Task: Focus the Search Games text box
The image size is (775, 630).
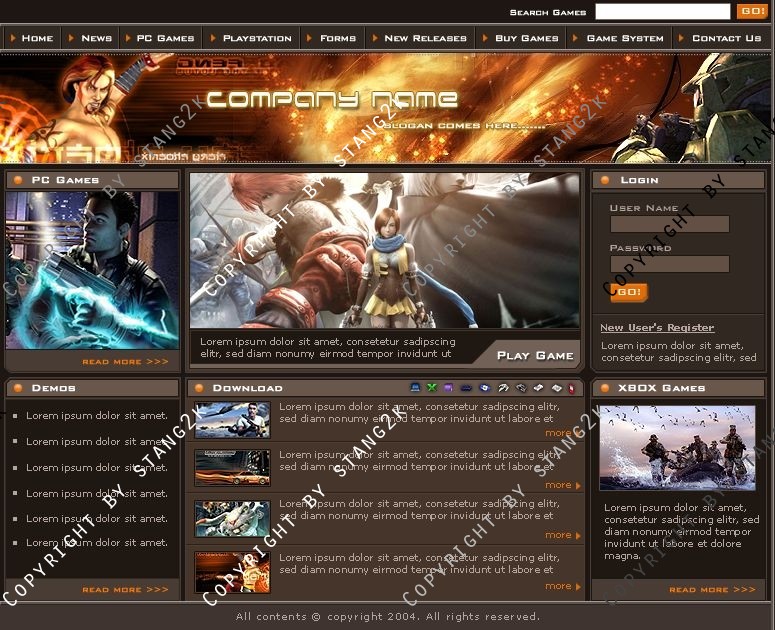Action: [662, 12]
